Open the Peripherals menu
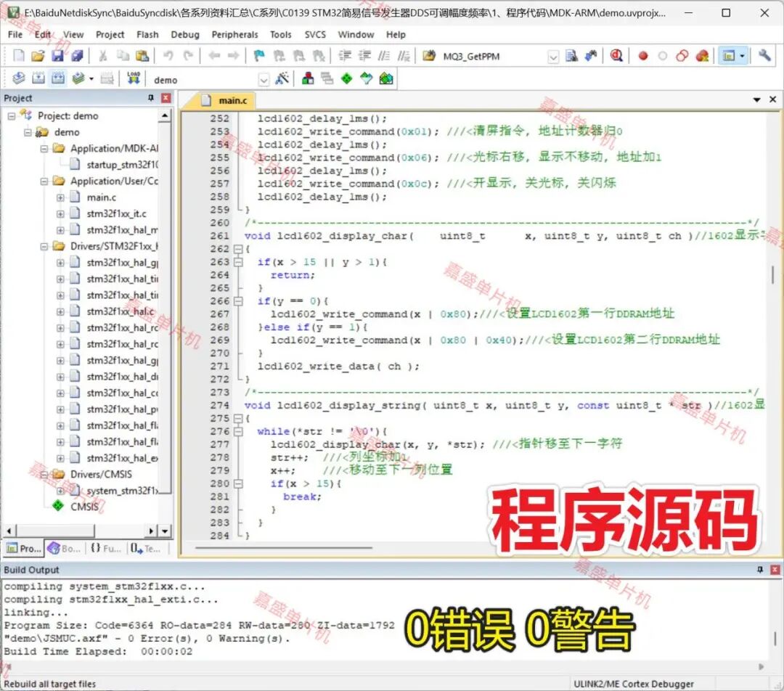 (x=235, y=35)
